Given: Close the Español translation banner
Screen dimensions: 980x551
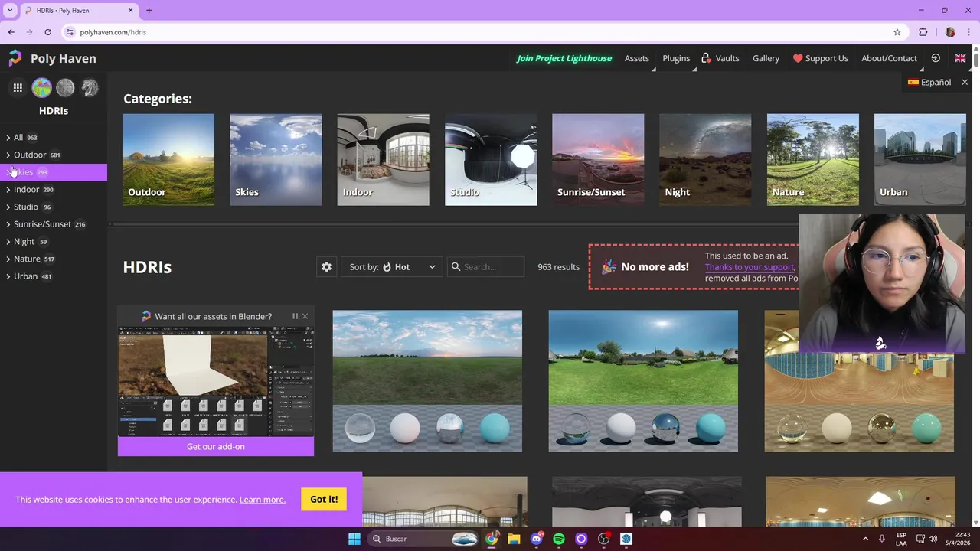Looking at the screenshot, I should tap(965, 82).
